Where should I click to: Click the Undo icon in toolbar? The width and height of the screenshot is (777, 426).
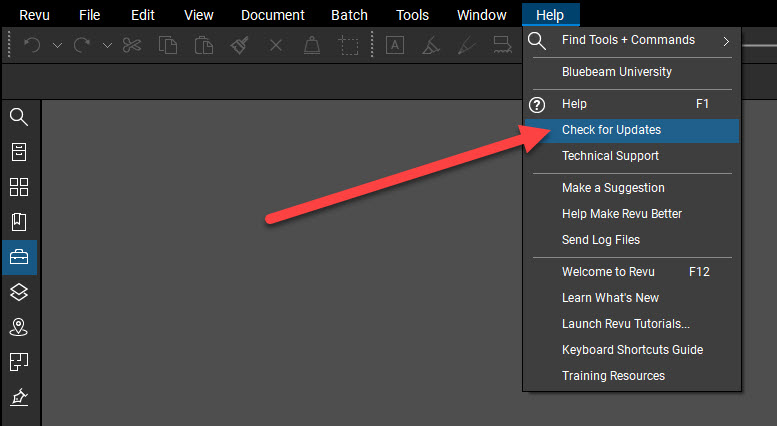[32, 46]
